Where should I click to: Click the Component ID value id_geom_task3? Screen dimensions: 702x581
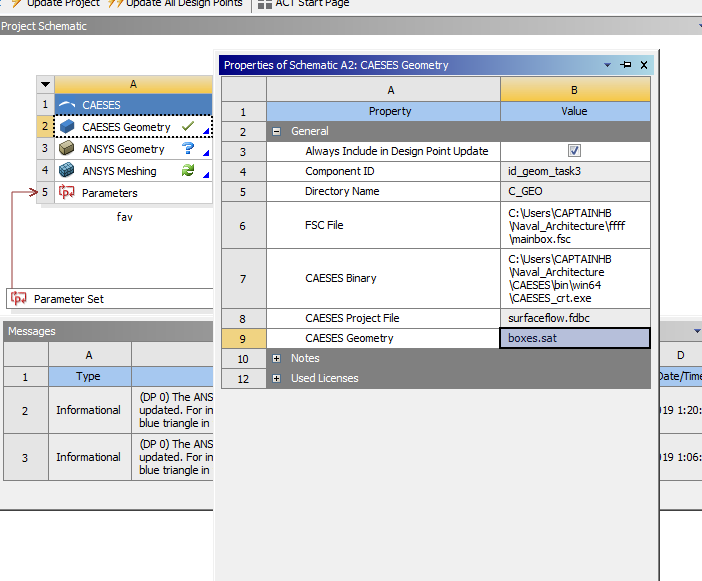coord(575,171)
